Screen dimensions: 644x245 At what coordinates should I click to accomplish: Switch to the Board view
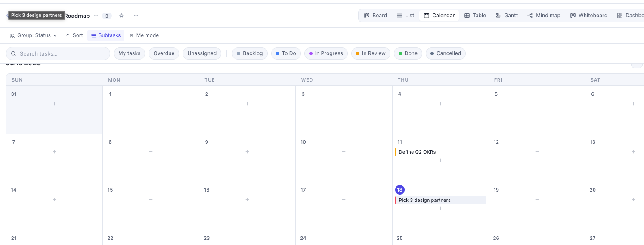pyautogui.click(x=375, y=16)
